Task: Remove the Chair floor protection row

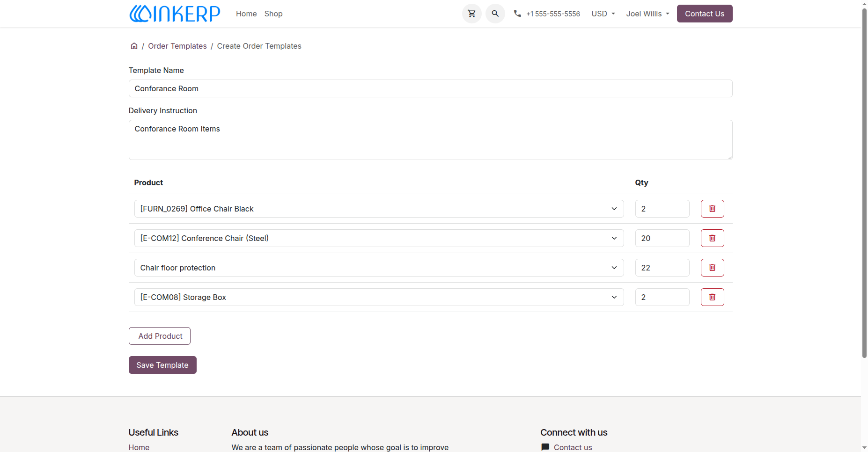Action: click(x=712, y=268)
